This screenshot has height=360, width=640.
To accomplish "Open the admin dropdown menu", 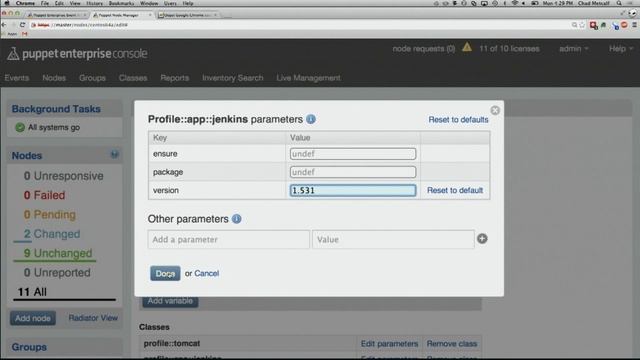I will (x=573, y=49).
